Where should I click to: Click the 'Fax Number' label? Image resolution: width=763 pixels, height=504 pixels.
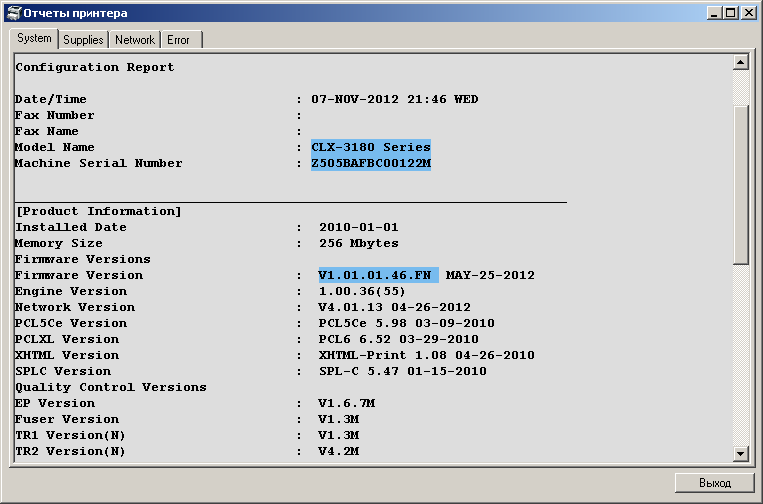click(54, 115)
